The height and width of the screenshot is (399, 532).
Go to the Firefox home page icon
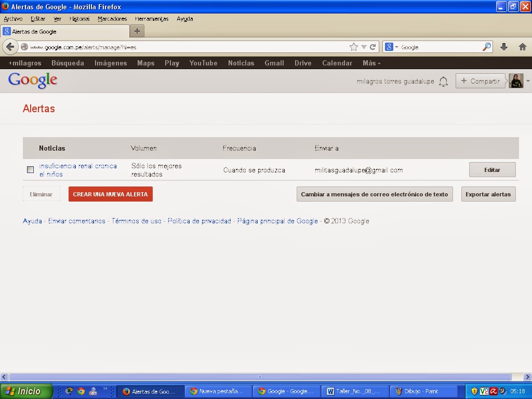coord(523,47)
